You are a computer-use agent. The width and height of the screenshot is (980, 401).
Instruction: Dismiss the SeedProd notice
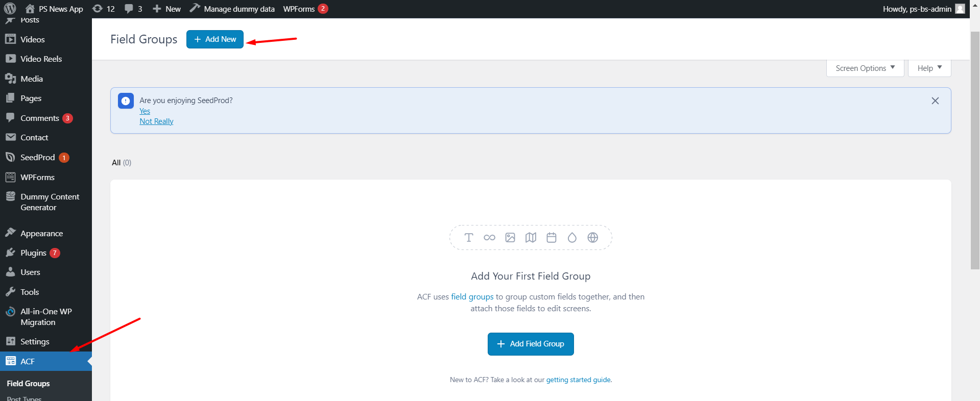click(935, 101)
